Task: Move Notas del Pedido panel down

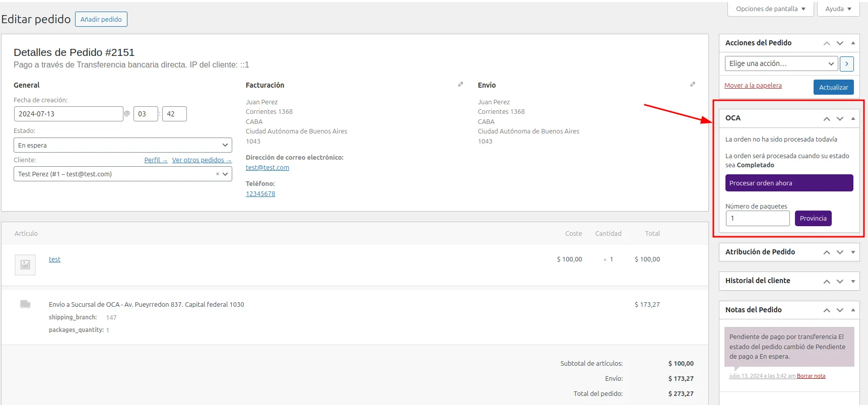Action: pos(840,310)
